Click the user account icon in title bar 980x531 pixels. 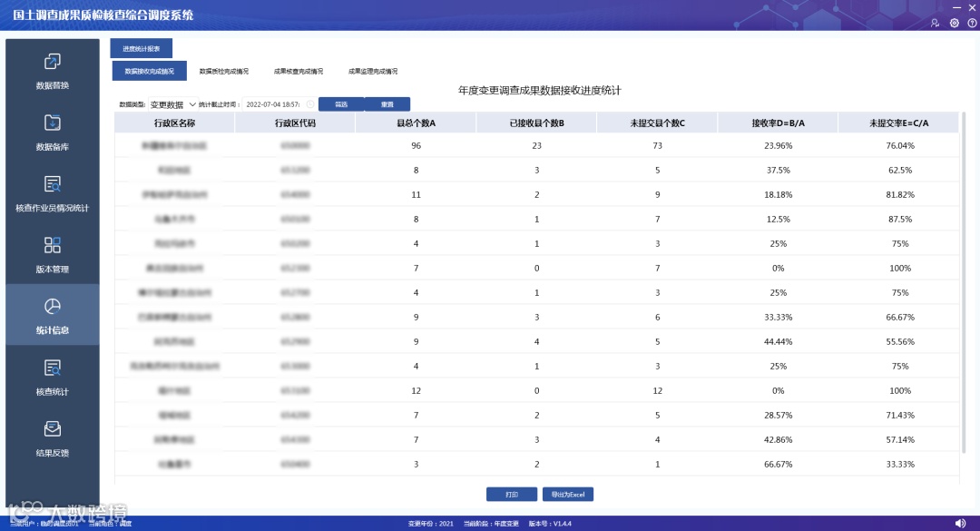(935, 23)
